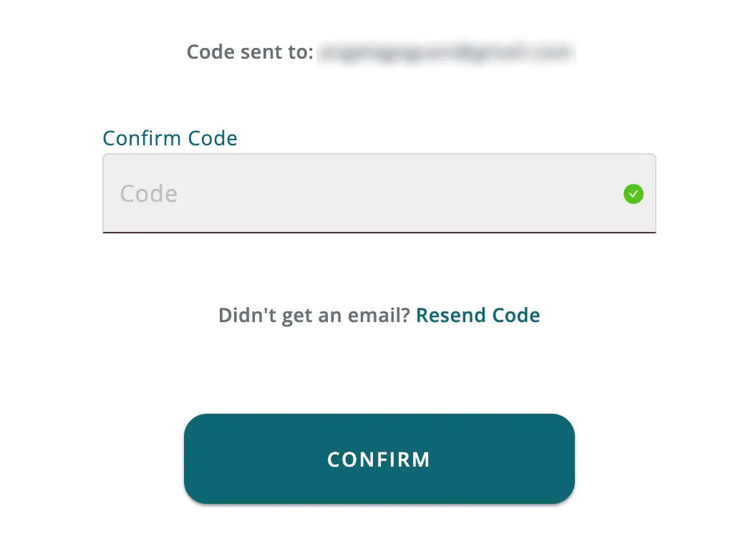Click the obscured recipient email text
Screen dimensions: 756x544
click(x=446, y=52)
